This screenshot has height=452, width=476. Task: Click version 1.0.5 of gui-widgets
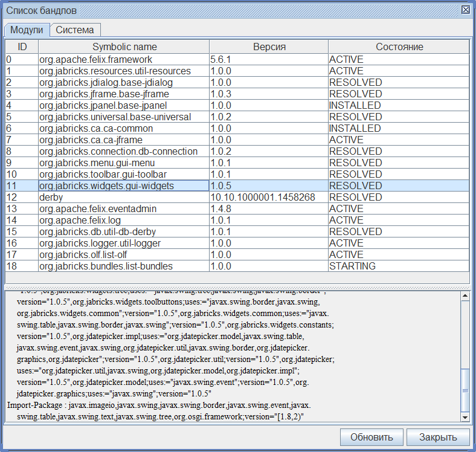(x=269, y=186)
